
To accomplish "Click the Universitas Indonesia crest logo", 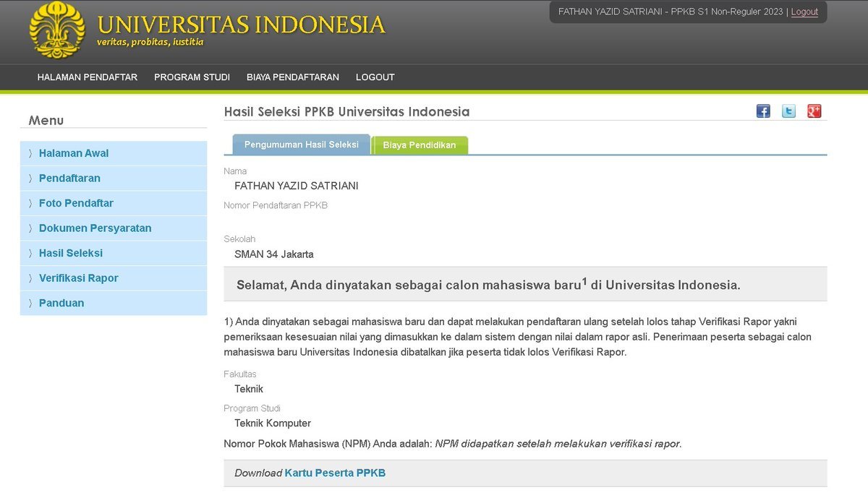I will pyautogui.click(x=57, y=29).
